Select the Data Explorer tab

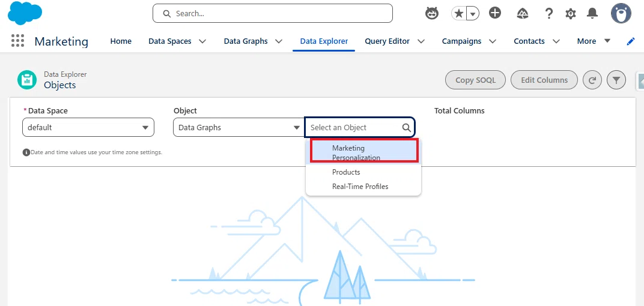pyautogui.click(x=324, y=41)
